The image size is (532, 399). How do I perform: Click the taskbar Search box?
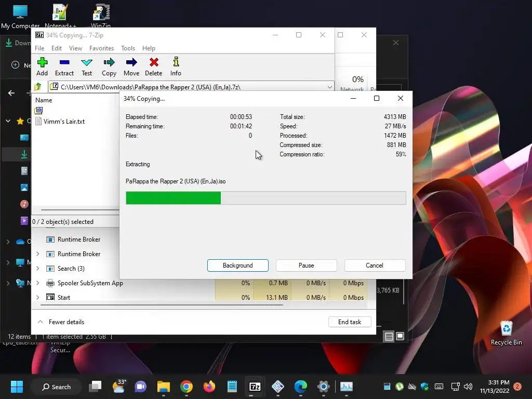[56, 387]
